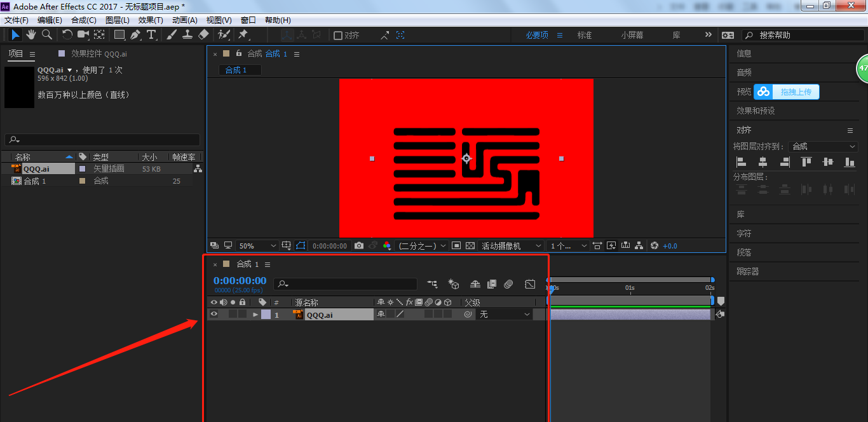Image resolution: width=868 pixels, height=422 pixels.
Task: Click the 合成 1 label color in project list
Action: click(x=82, y=181)
